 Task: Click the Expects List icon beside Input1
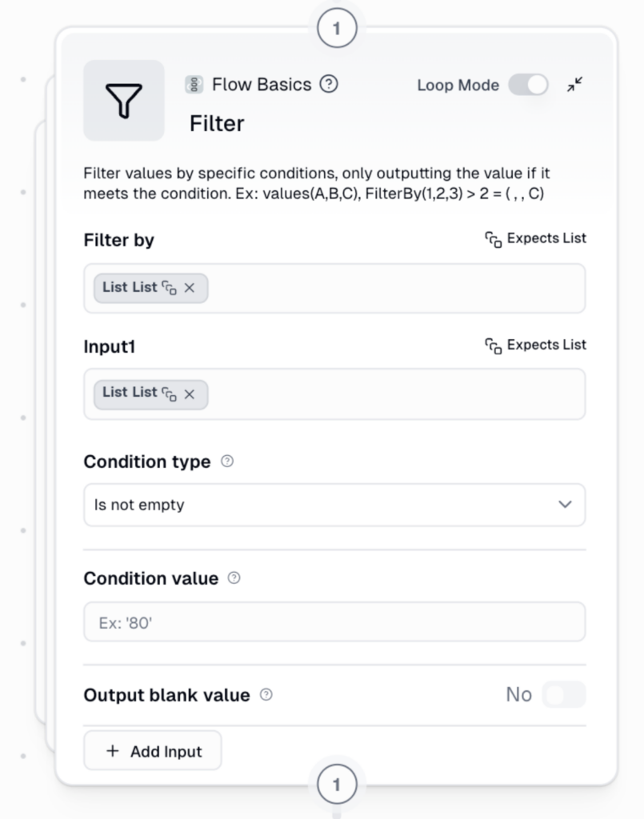pos(494,346)
